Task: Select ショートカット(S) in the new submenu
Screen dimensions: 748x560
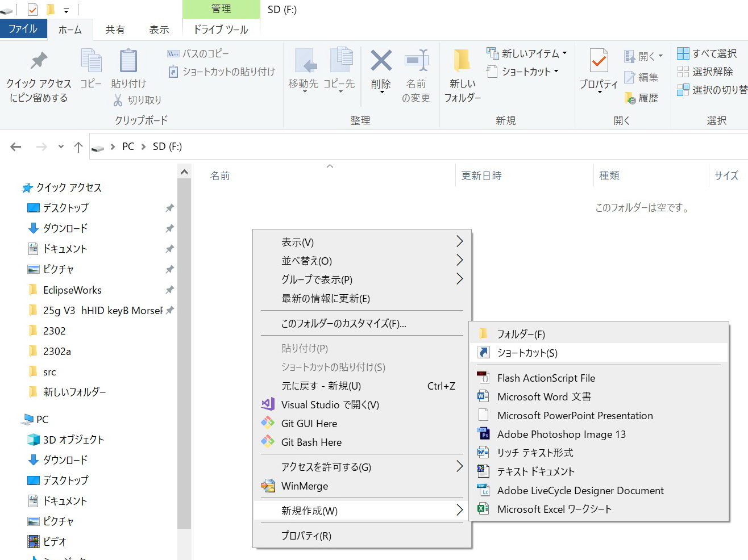Action: tap(527, 353)
